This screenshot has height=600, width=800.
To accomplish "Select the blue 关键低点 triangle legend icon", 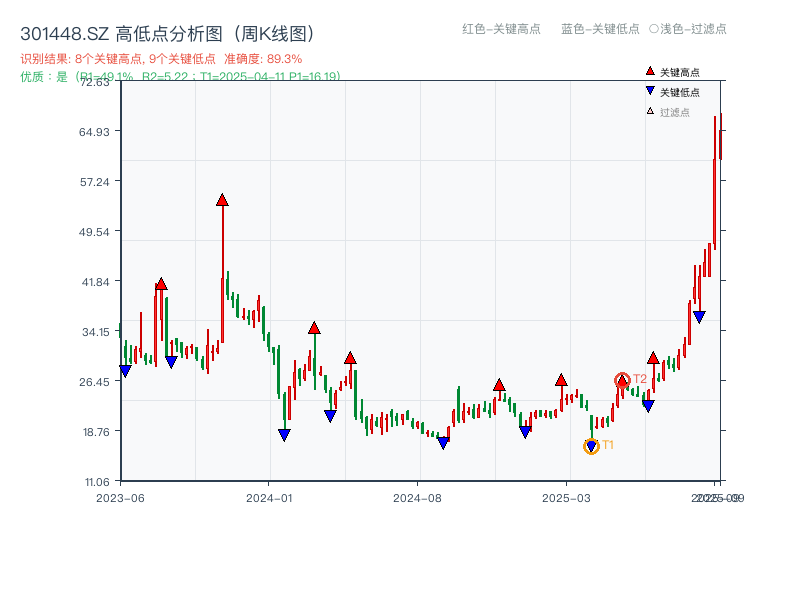I will click(x=650, y=91).
